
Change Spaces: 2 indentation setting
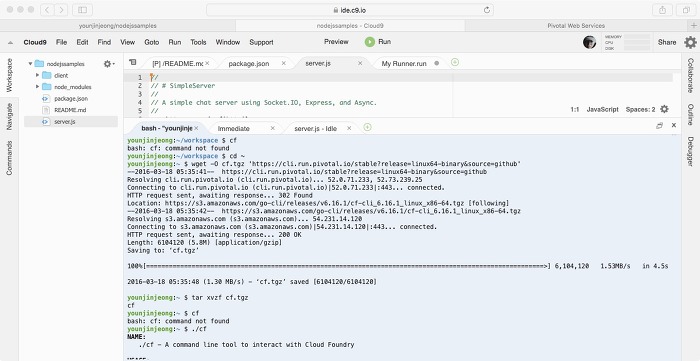[x=640, y=109]
